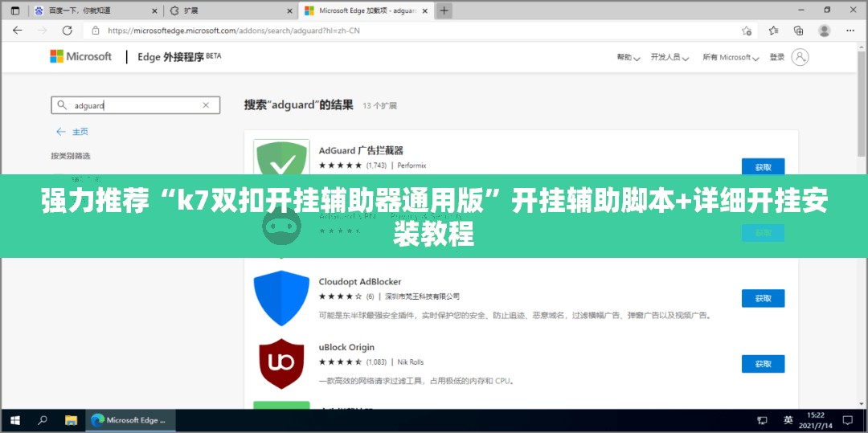This screenshot has width=868, height=433.
Task: Open the Collections panel
Action: click(798, 31)
